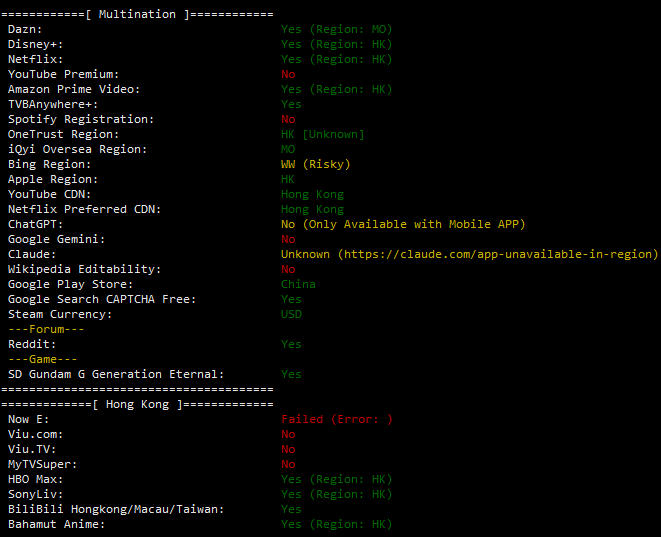Image resolution: width=661 pixels, height=537 pixels.
Task: Click the Google Play Store "China" value
Action: tap(298, 284)
